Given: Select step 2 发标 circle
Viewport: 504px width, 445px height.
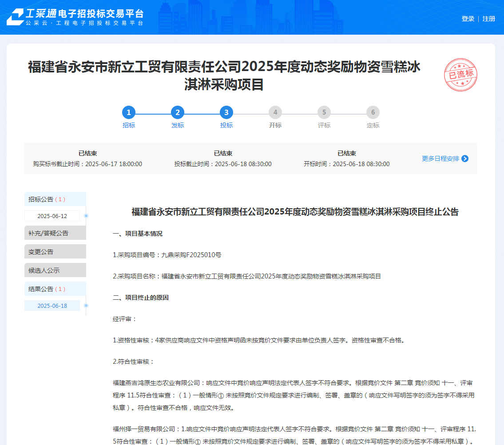Looking at the screenshot, I should [x=178, y=112].
